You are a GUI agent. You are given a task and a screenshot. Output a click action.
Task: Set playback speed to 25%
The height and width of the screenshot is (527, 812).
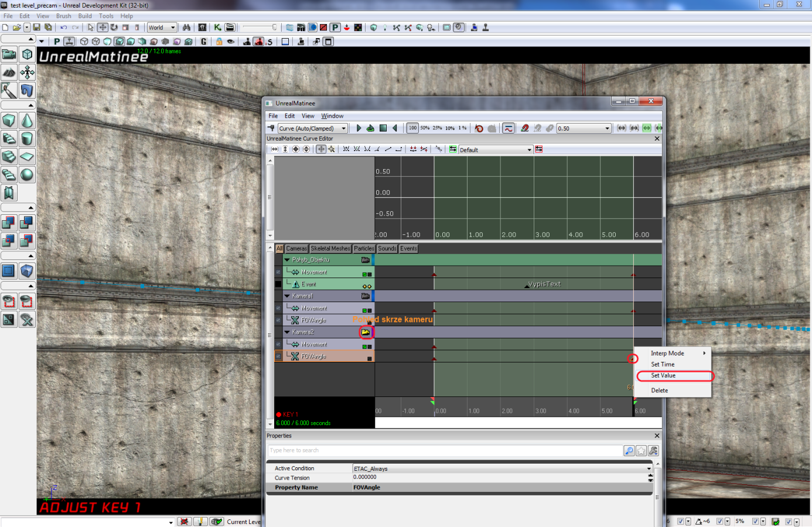click(437, 128)
